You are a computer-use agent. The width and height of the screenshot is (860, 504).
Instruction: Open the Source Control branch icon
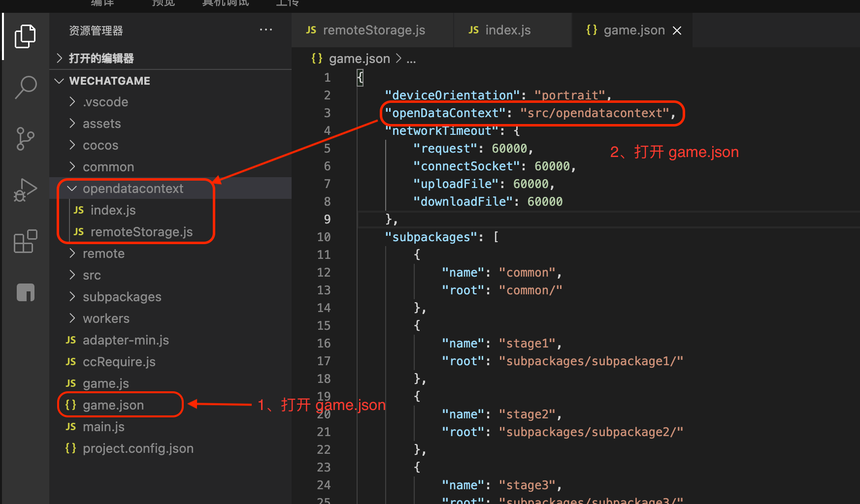coord(25,139)
